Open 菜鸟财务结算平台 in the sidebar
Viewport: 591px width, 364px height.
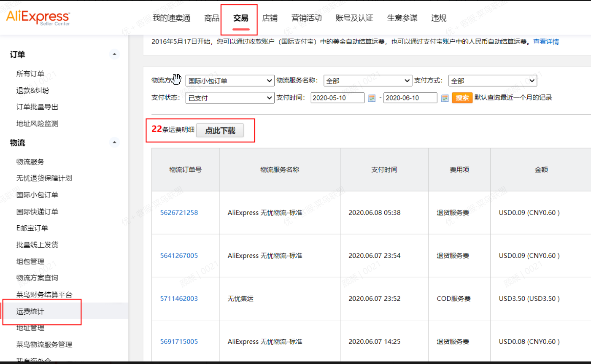pos(44,295)
